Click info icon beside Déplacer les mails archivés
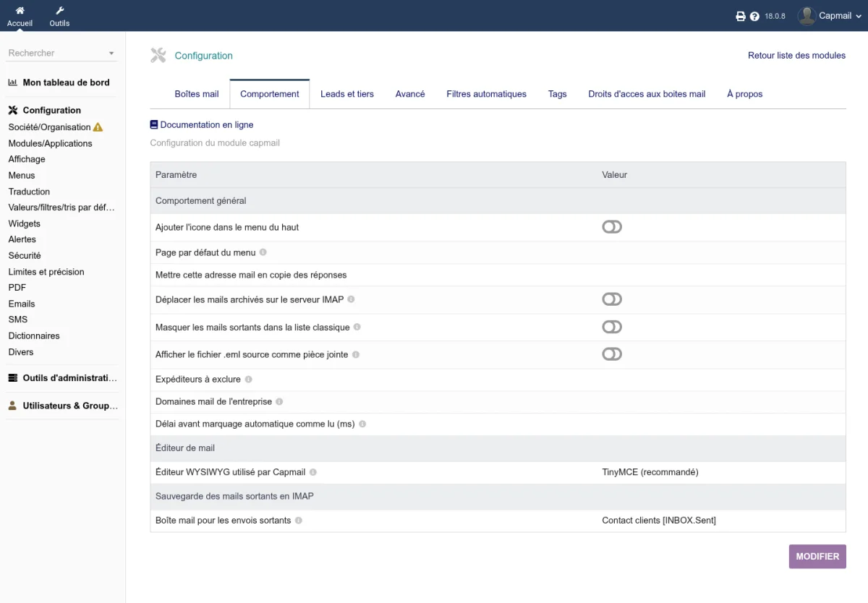The image size is (868, 603). (x=351, y=299)
